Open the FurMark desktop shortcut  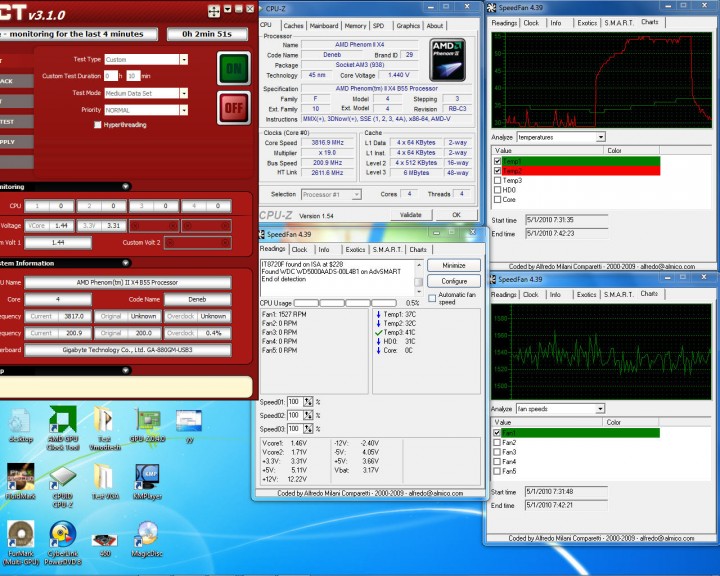(x=20, y=535)
